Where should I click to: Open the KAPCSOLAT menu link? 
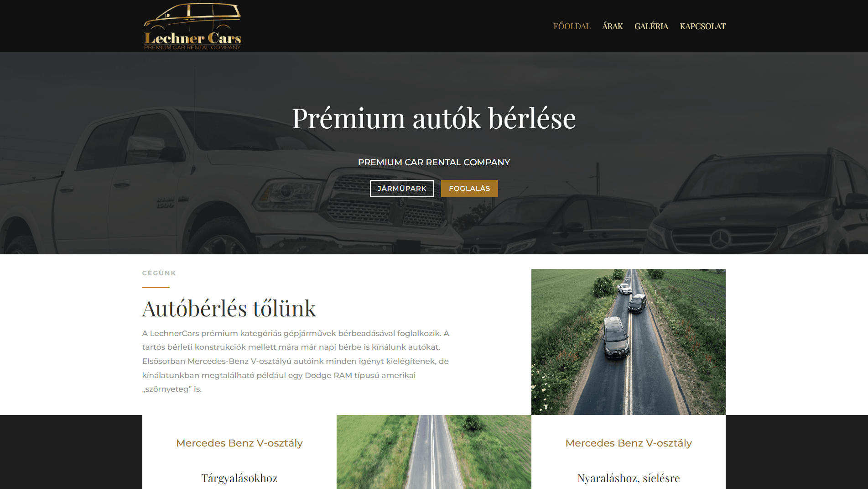tap(702, 26)
